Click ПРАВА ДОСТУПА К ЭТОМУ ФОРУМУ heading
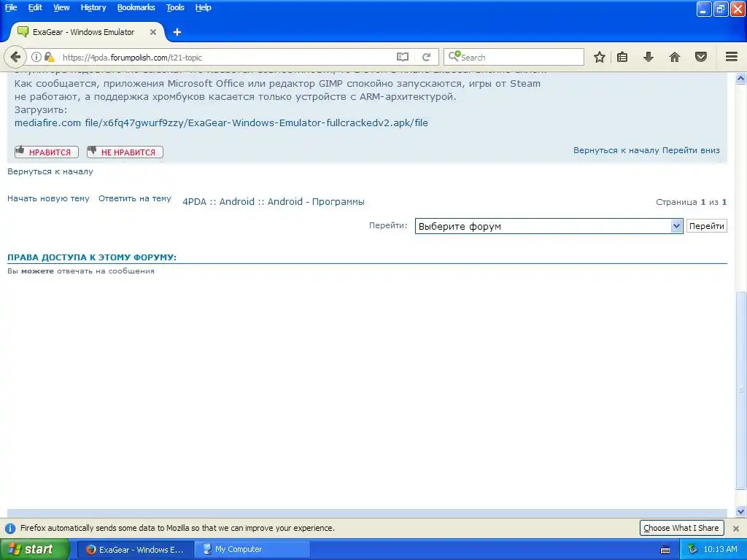The height and width of the screenshot is (560, 747). [x=91, y=257]
